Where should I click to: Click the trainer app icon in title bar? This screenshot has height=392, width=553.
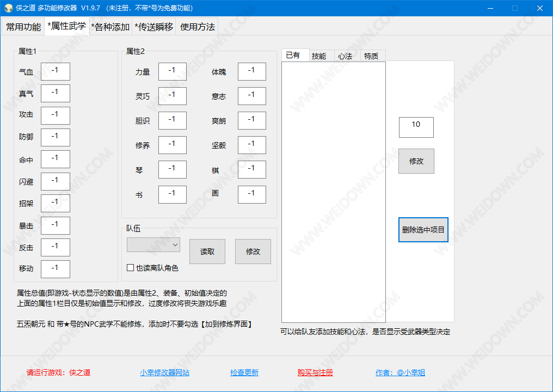pos(9,8)
